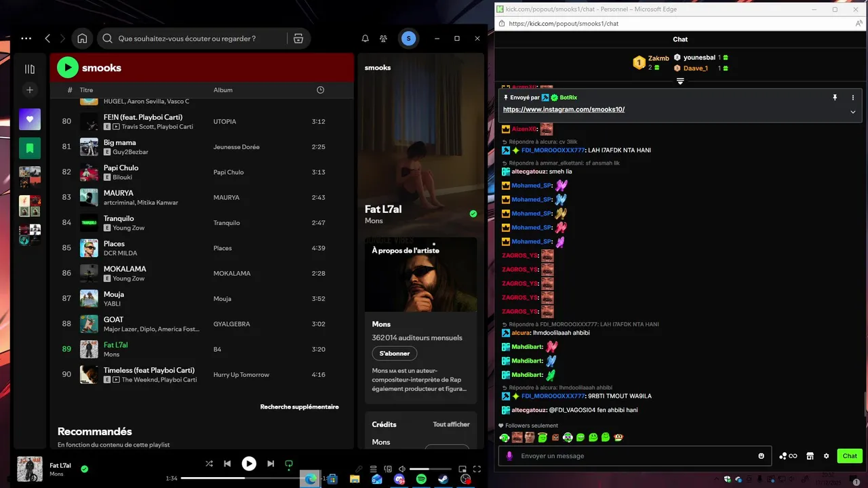868x488 pixels.
Task: Go back in Spotify navigation
Action: pos(47,39)
